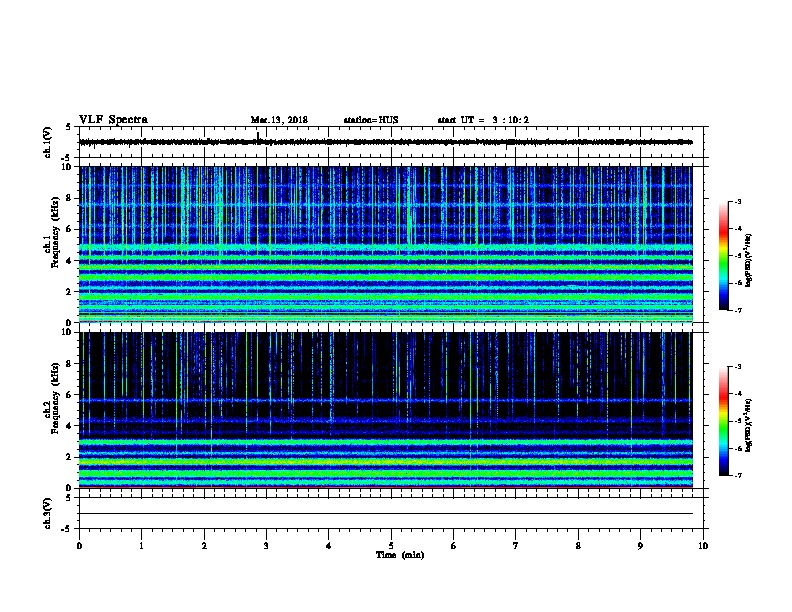The width and height of the screenshot is (792, 612).
Task: Click the "-3" label on ch.1 colorbar
Action: pos(737,201)
